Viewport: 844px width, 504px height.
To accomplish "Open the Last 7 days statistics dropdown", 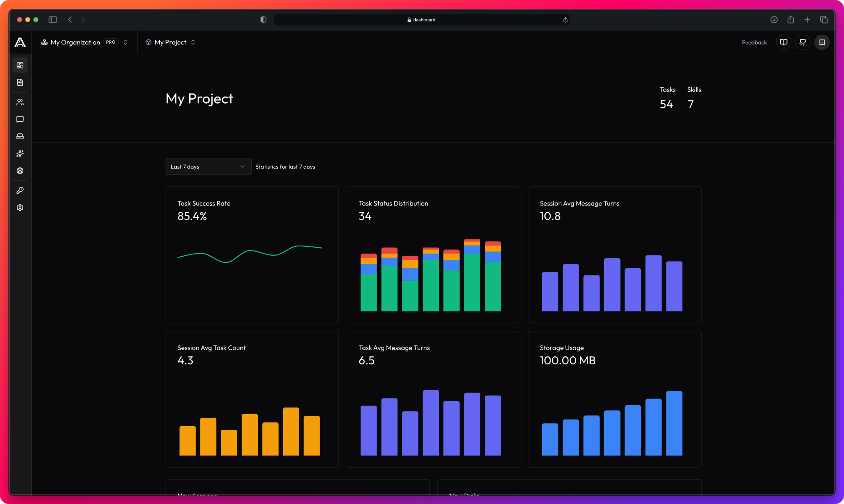I will click(208, 166).
